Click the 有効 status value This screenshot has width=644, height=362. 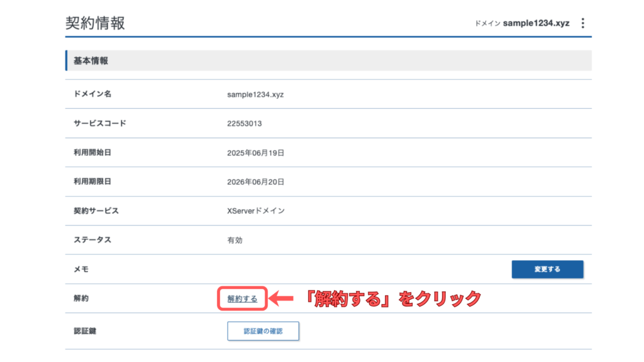pyautogui.click(x=235, y=239)
